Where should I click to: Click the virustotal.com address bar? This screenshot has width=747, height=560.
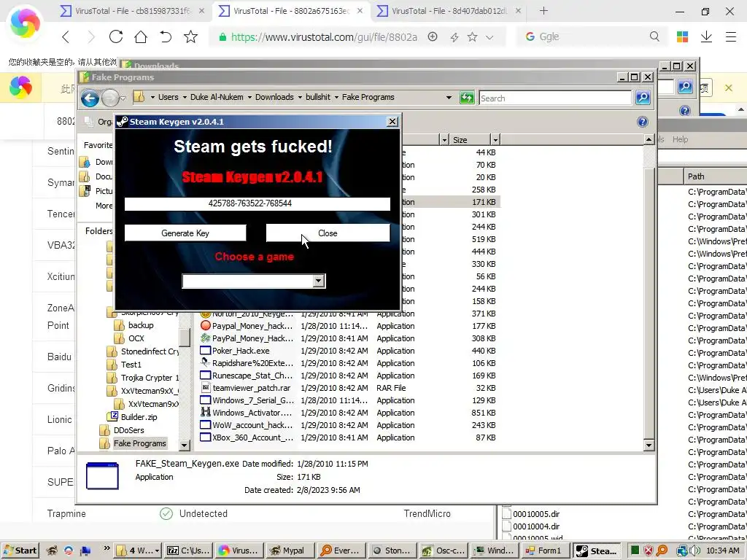(324, 36)
